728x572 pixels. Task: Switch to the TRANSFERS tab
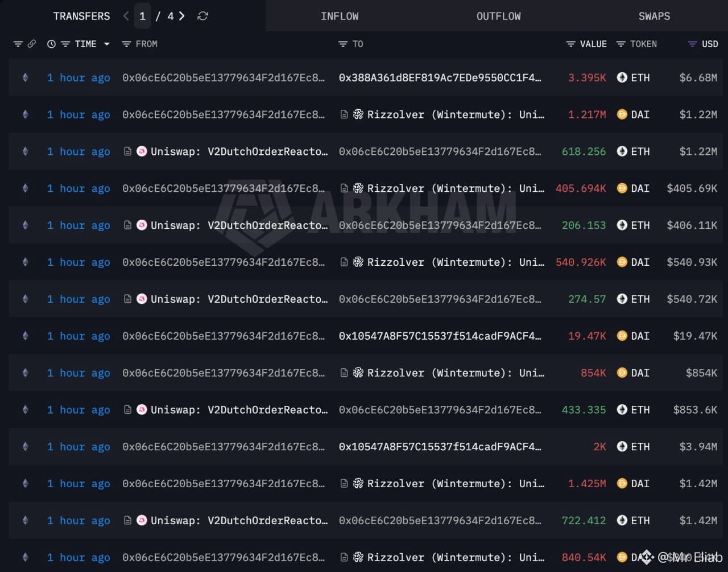click(x=82, y=16)
